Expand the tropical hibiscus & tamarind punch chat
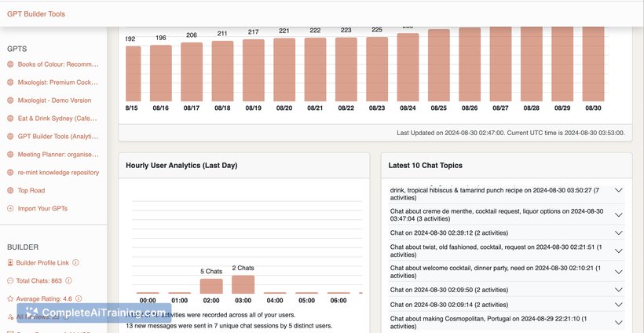 [x=619, y=191]
